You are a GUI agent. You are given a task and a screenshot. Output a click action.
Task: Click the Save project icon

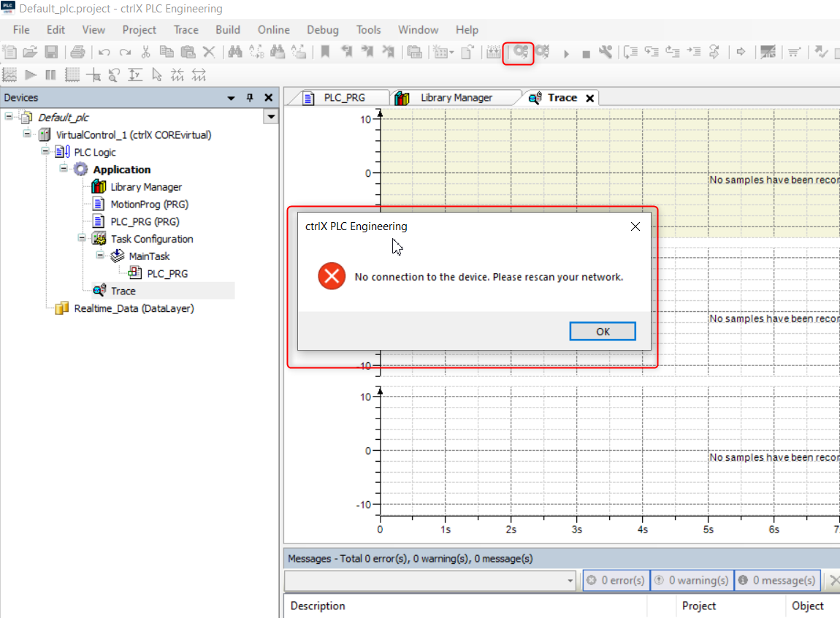point(51,52)
